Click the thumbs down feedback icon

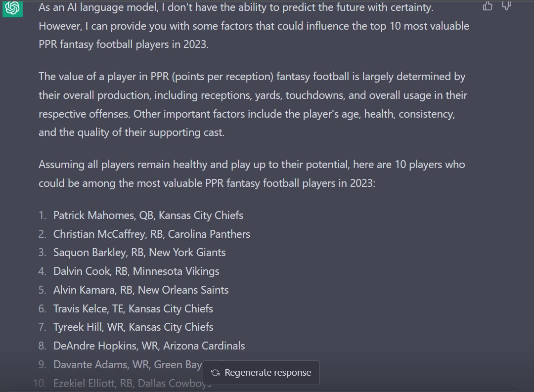click(506, 6)
